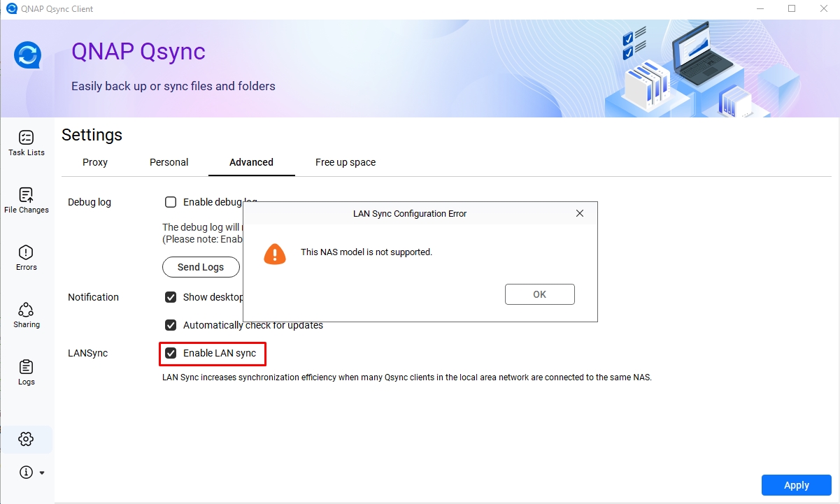Image resolution: width=840 pixels, height=504 pixels.
Task: Close the LAN Sync Configuration Error dialog
Action: [x=580, y=213]
